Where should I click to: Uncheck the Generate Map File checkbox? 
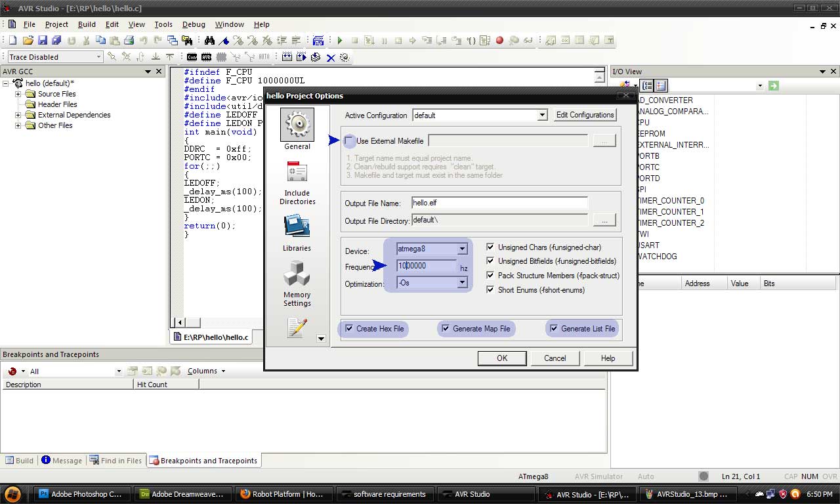(446, 329)
